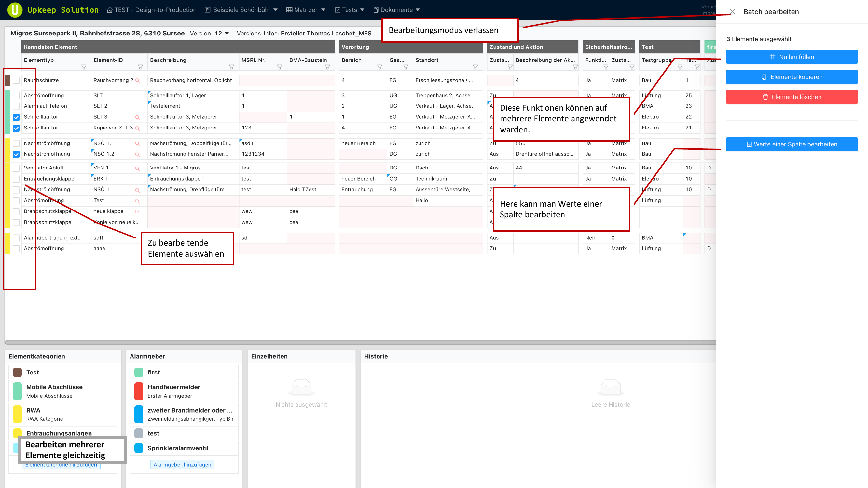Close the Batch bearbeiten panel
Viewport: 868px width, 488px height.
coord(732,12)
